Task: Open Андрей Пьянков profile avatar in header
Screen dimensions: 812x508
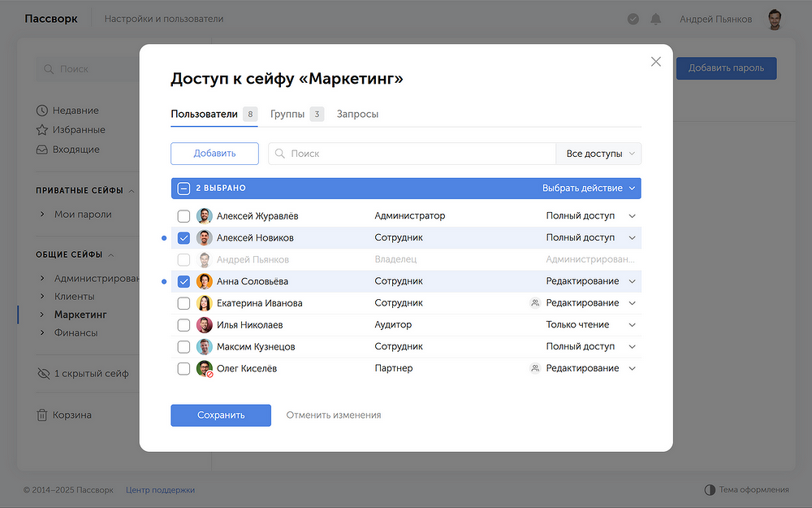Action: [775, 20]
